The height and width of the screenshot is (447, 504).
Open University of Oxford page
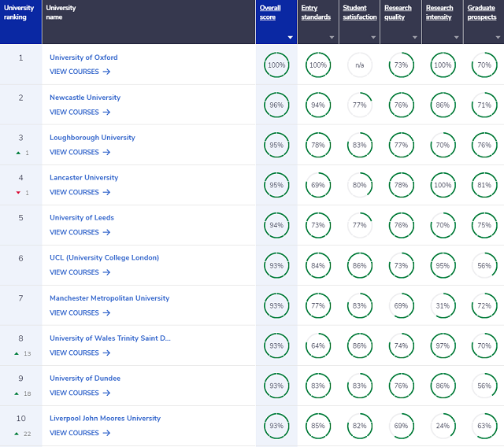[83, 57]
